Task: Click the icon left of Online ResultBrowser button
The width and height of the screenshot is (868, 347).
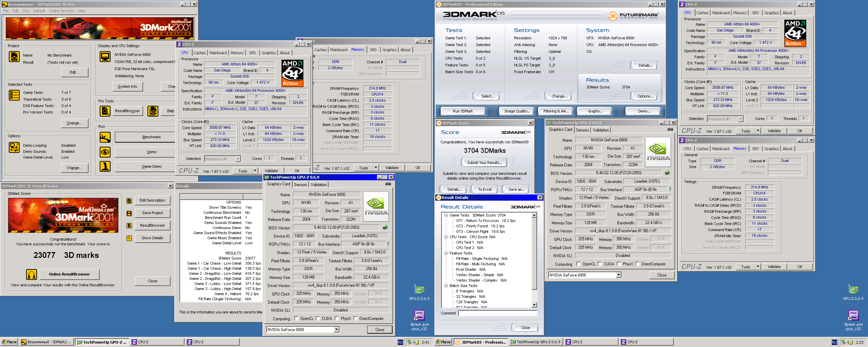Action: coord(32,274)
